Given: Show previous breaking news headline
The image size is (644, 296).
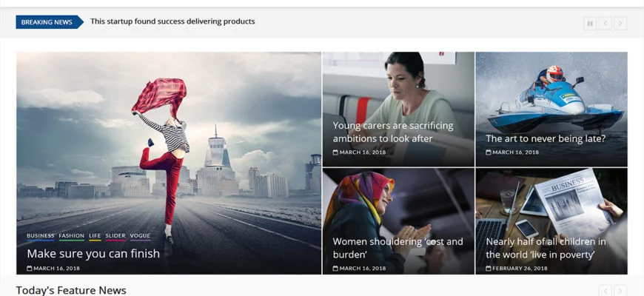Looking at the screenshot, I should [x=606, y=23].
